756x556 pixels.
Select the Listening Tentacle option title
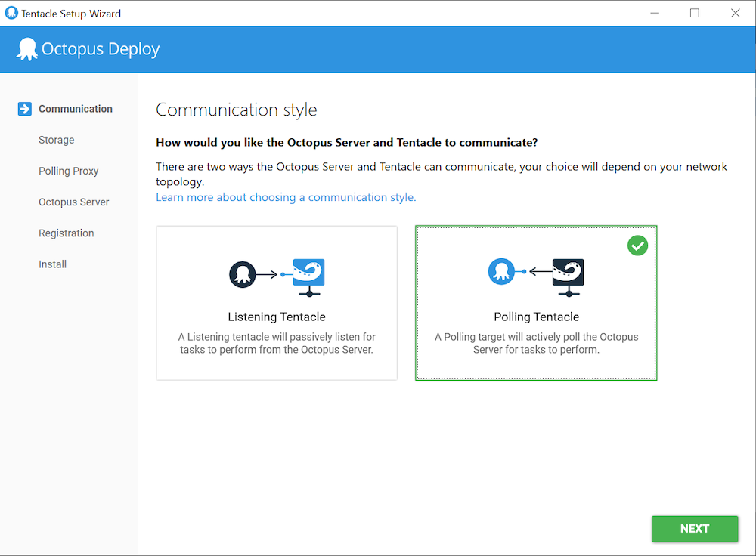point(277,317)
